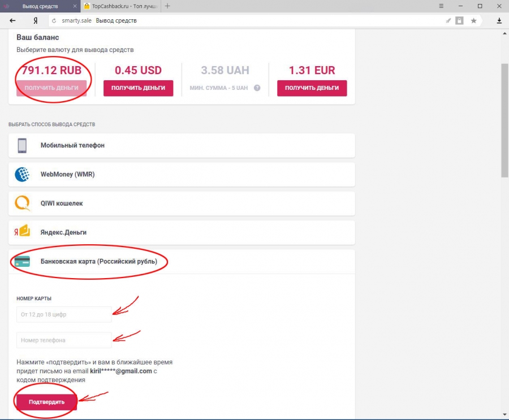Open the Yandex home button
This screenshot has height=420, width=509.
click(x=36, y=20)
